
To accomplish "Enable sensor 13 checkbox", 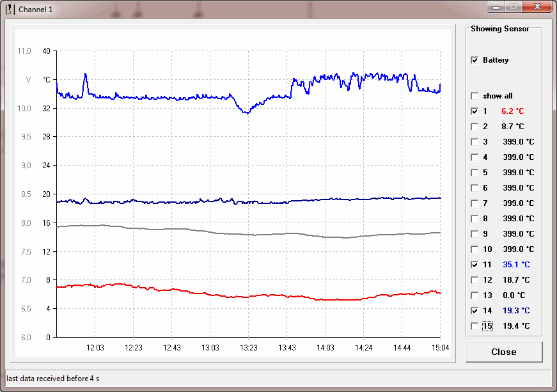I will click(x=475, y=295).
